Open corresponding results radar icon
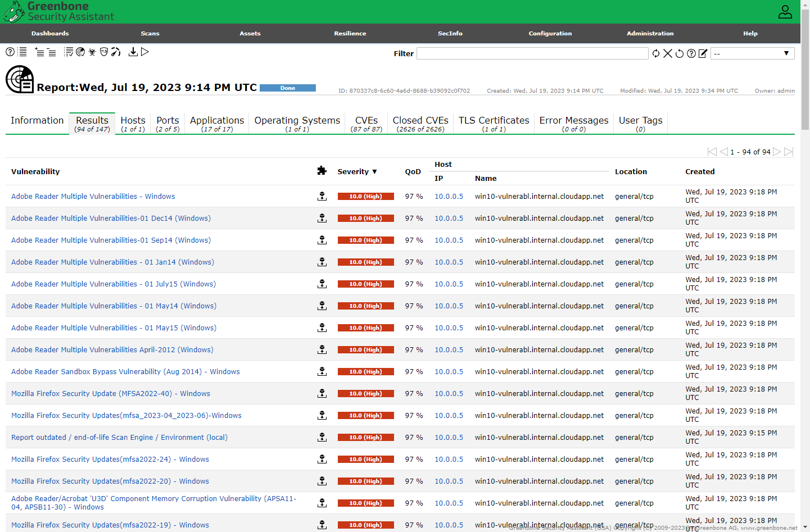Image resolution: width=810 pixels, height=532 pixels. (80, 52)
